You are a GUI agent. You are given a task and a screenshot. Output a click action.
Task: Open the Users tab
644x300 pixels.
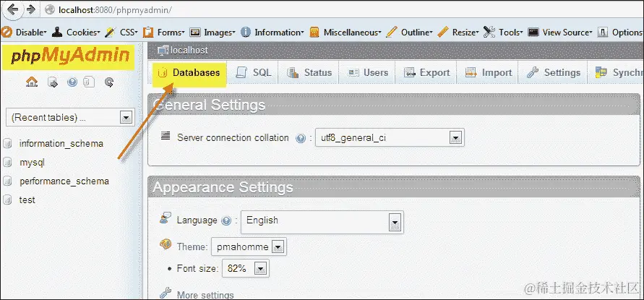click(368, 73)
